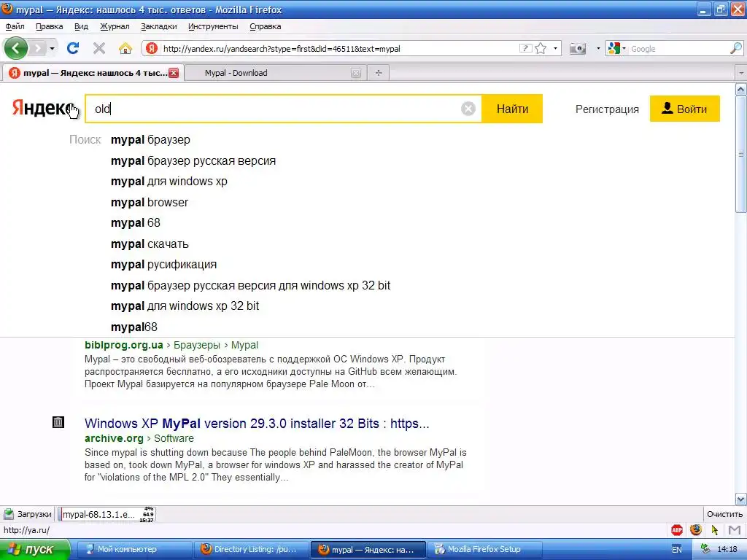Click the archive.org favicon beside the result
Viewport: 747px width, 560px height.
(x=58, y=422)
